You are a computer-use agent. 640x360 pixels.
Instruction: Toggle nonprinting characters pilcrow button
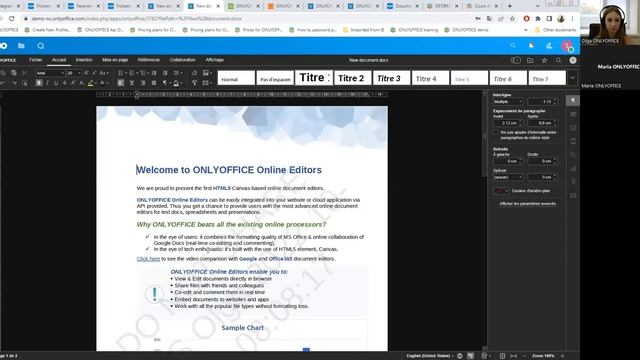click(x=166, y=83)
